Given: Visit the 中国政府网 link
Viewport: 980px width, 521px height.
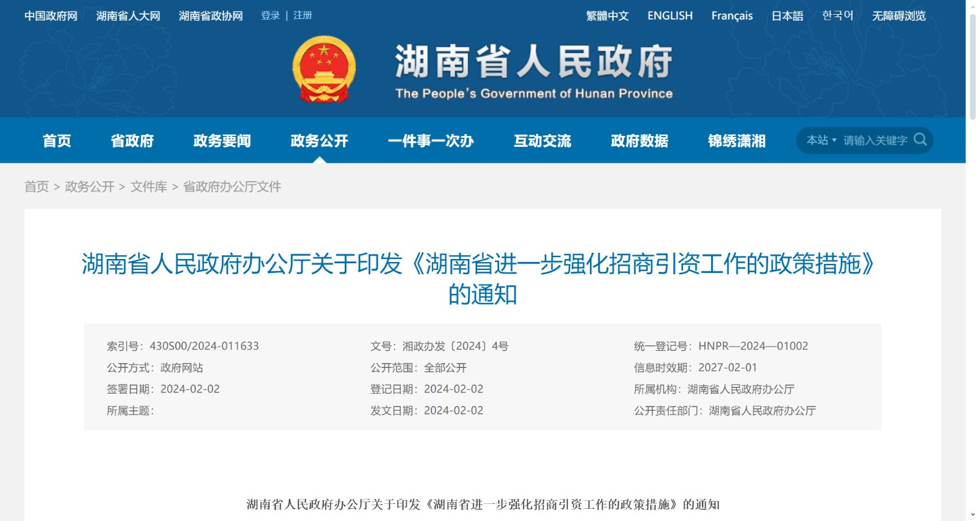Looking at the screenshot, I should (51, 16).
